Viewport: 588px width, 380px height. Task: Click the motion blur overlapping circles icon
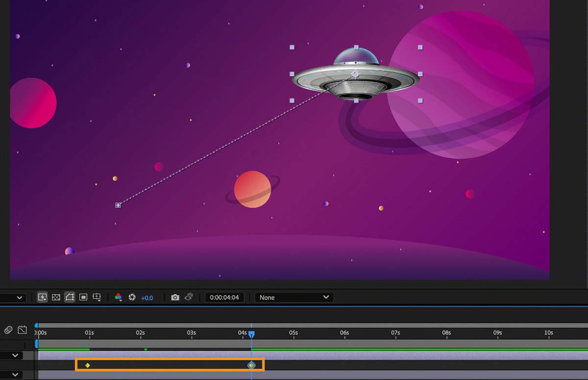pos(8,330)
